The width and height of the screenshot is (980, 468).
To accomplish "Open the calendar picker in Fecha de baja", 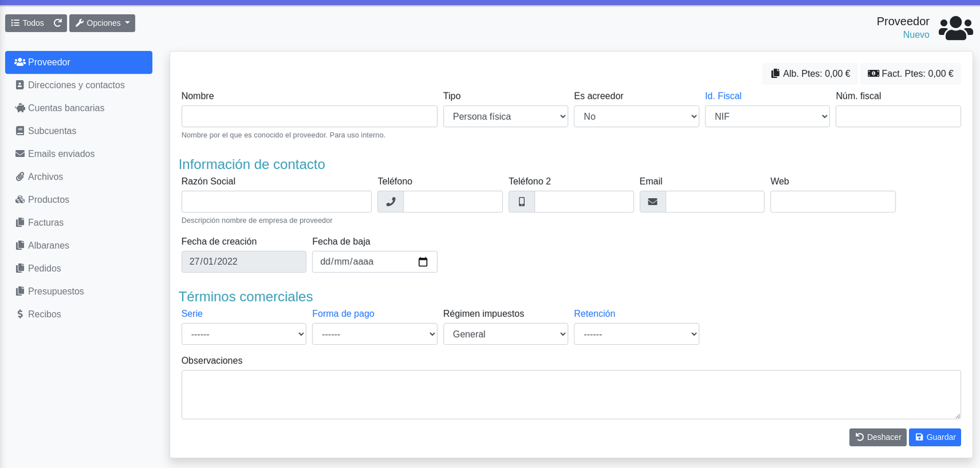I will [x=423, y=262].
